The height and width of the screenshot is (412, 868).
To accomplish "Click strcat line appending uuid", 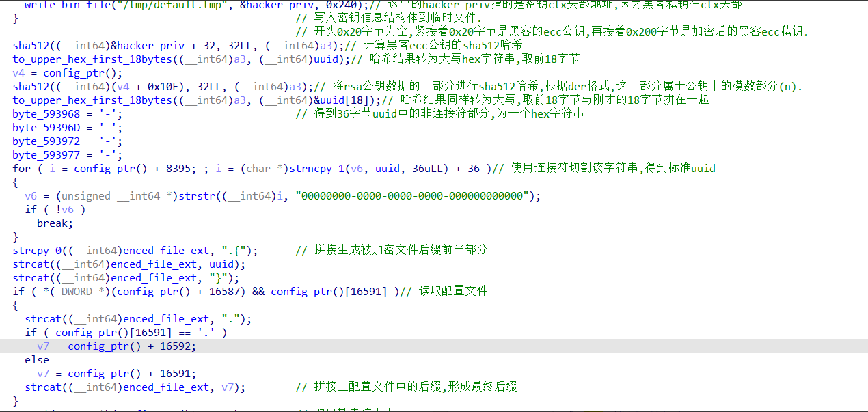I will pos(128,264).
